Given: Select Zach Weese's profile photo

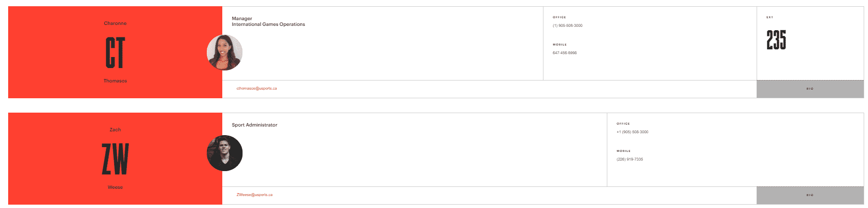Looking at the screenshot, I should (225, 153).
